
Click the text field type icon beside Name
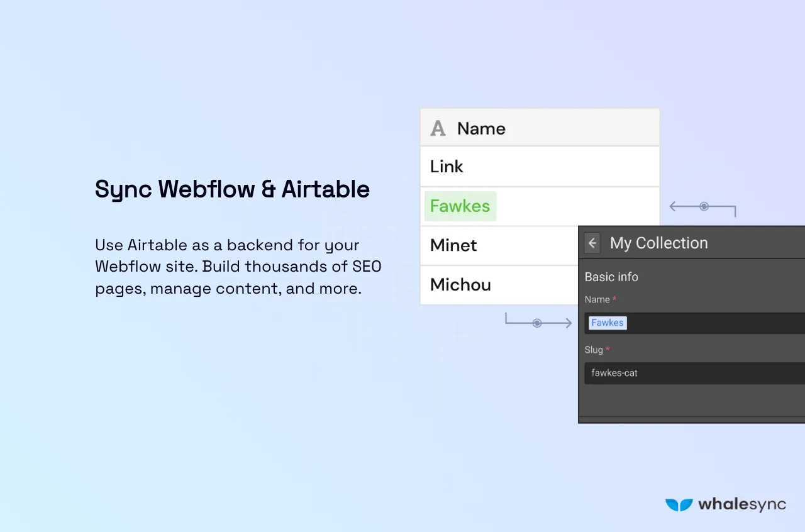[438, 128]
